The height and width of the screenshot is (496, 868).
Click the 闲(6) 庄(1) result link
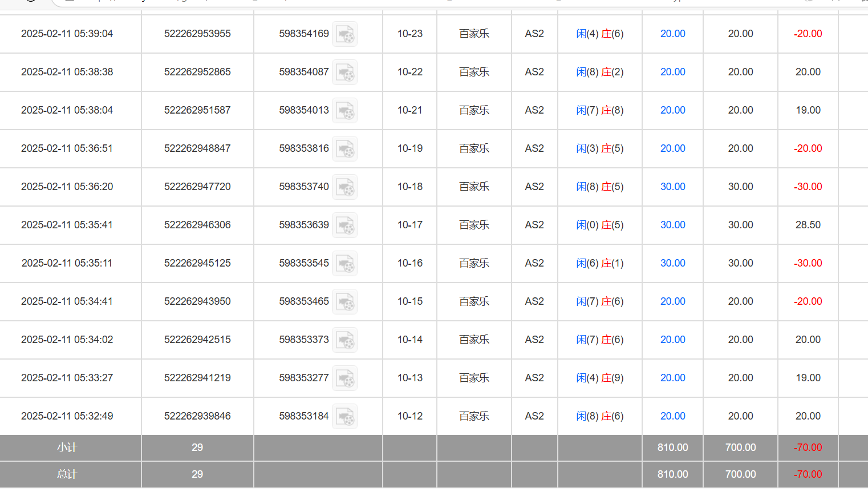tap(599, 263)
